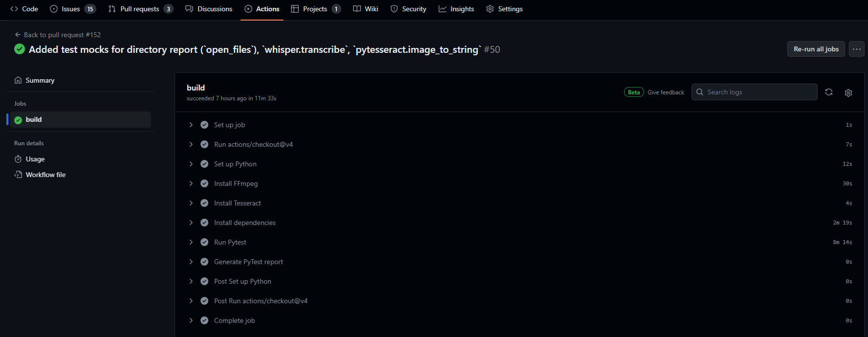Click the refresh logs icon
Image resolution: width=868 pixels, height=337 pixels.
(x=829, y=92)
